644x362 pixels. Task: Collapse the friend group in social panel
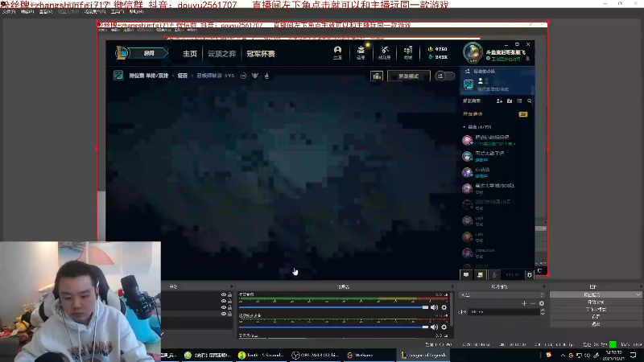464,127
